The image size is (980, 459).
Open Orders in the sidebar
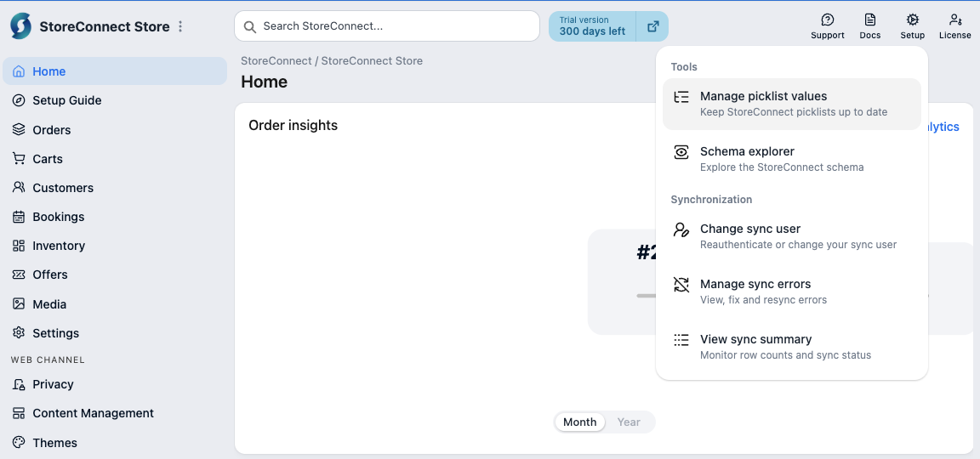click(x=115, y=130)
